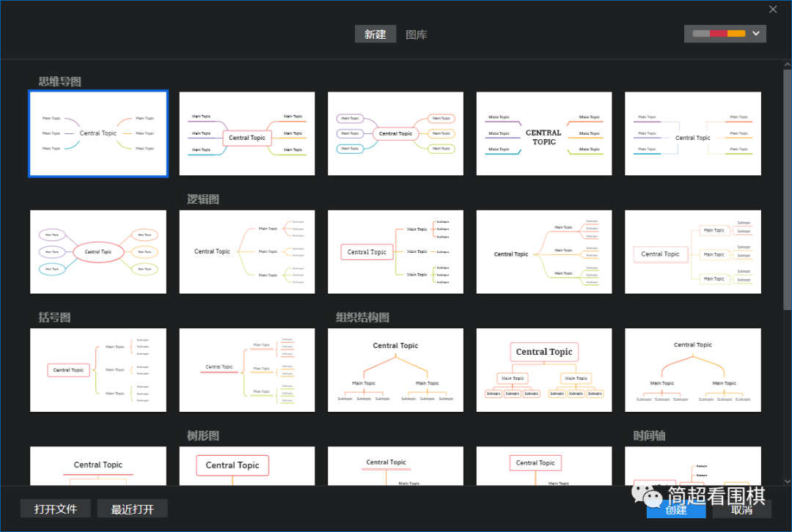Click the 时间轴 section heading
The height and width of the screenshot is (532, 792).
click(x=649, y=435)
